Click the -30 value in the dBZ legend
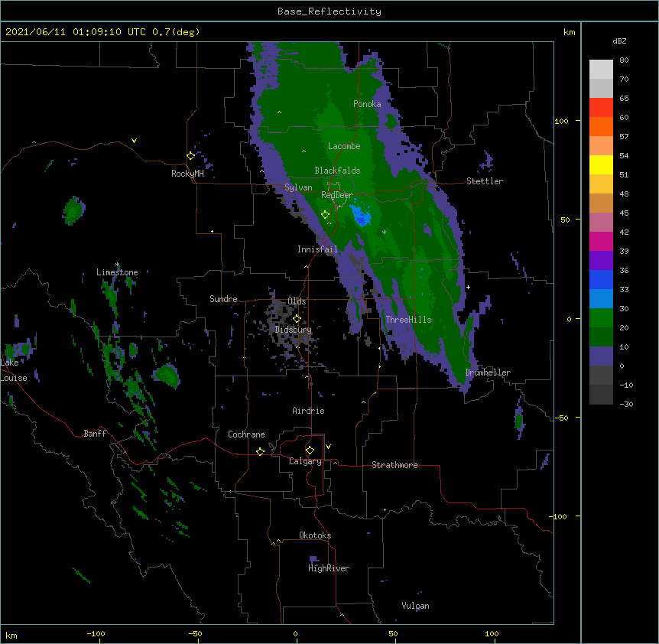 pyautogui.click(x=626, y=405)
